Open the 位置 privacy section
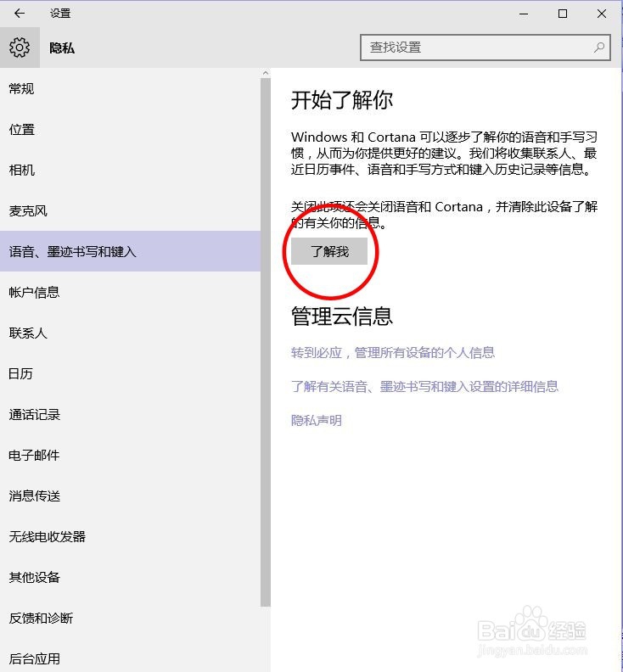The image size is (623, 672). (x=130, y=130)
